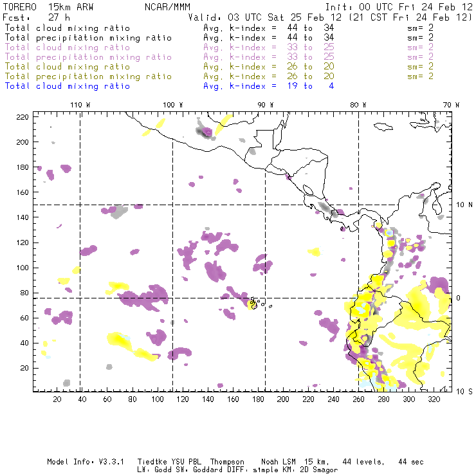476x476 pixels.
Task: Click the '44 sec' time step text
Action: pyautogui.click(x=411, y=462)
